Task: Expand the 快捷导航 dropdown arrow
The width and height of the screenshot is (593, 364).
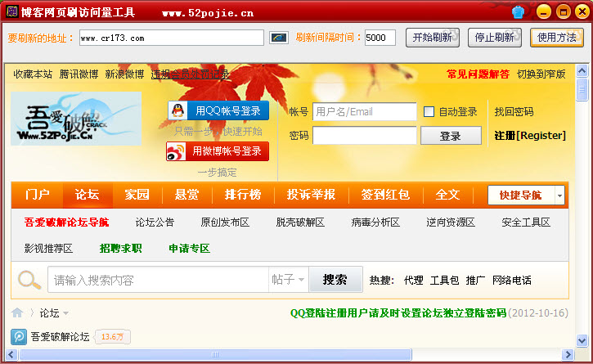Action: coord(559,195)
